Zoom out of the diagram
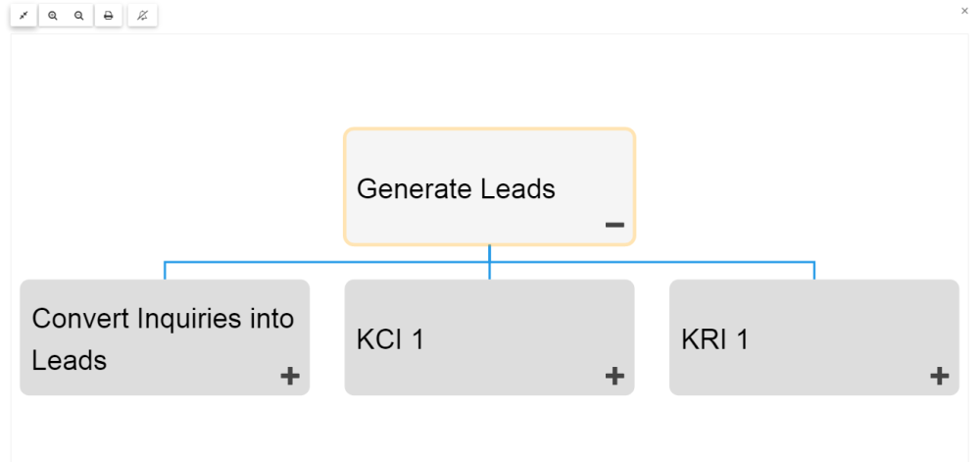 click(x=79, y=16)
